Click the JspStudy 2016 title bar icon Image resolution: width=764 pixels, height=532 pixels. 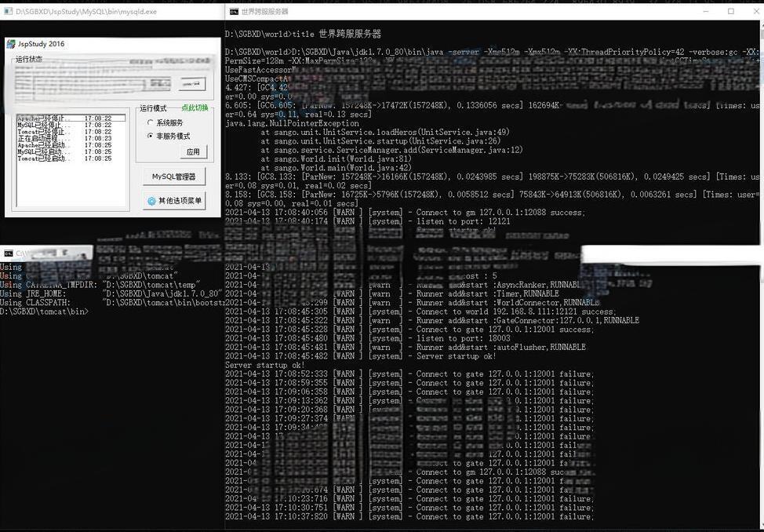pyautogui.click(x=12, y=44)
